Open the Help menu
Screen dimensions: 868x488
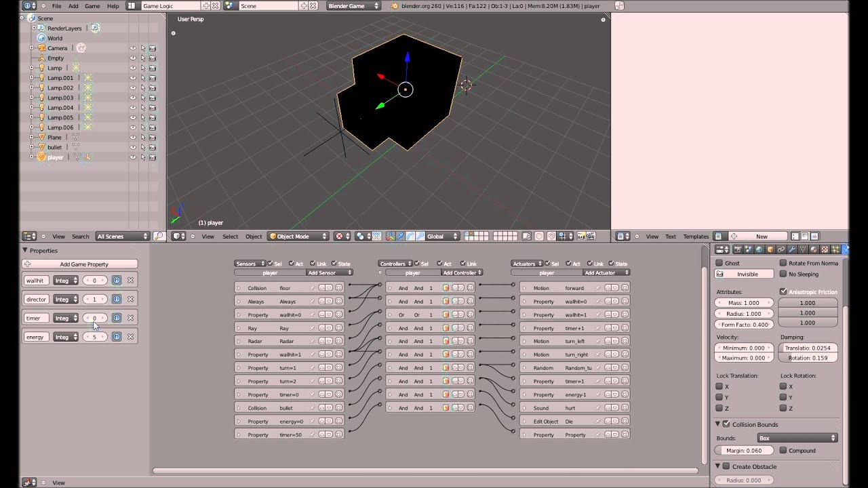tap(113, 6)
